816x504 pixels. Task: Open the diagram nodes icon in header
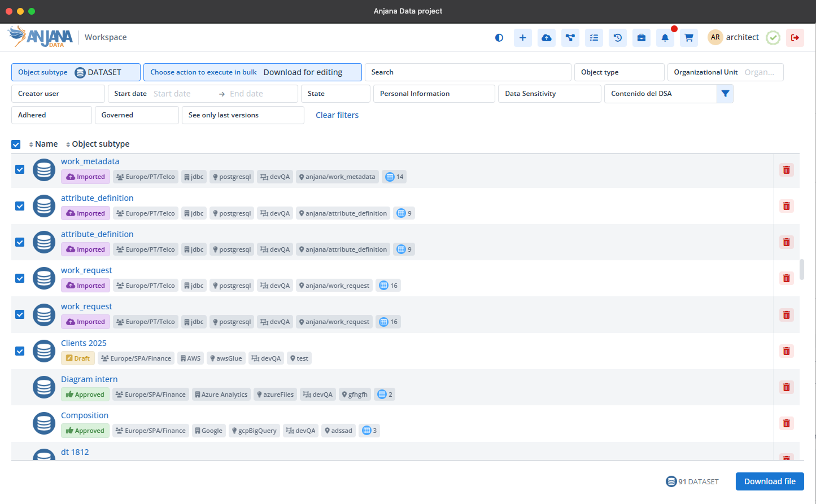coord(570,38)
